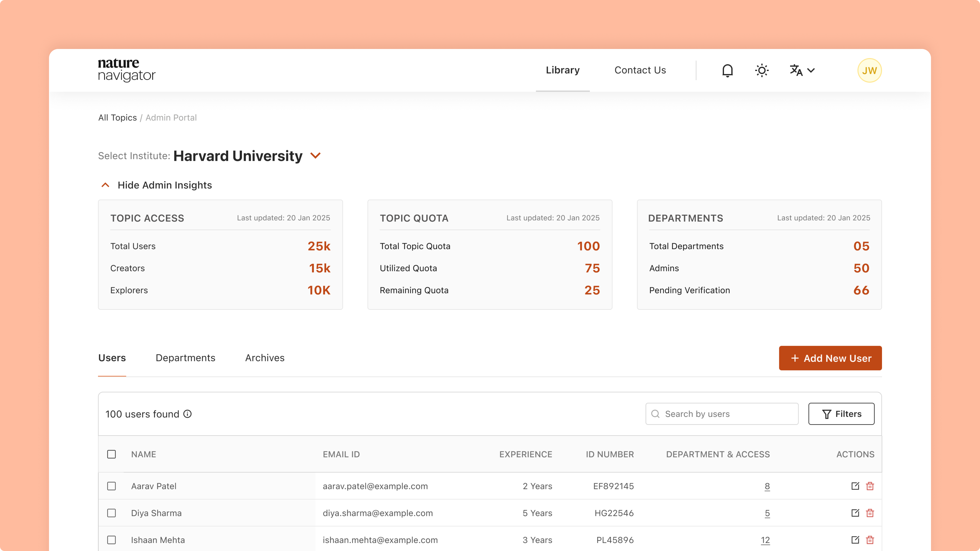Delete Aarav Patel with trash icon
Screen dimensions: 980x551
click(870, 486)
